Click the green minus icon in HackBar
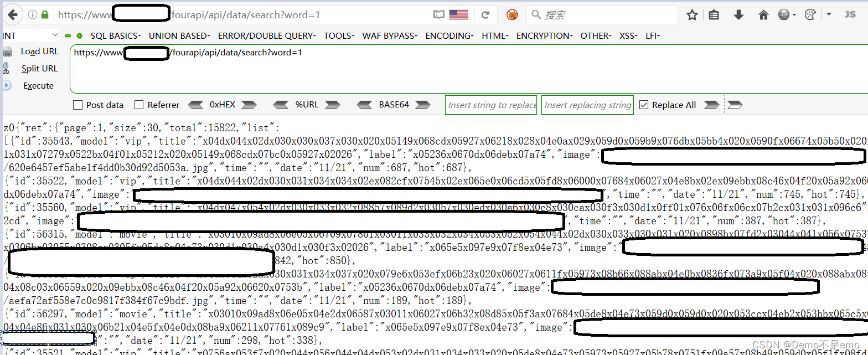Viewport: 868px width, 355px height. [x=68, y=35]
